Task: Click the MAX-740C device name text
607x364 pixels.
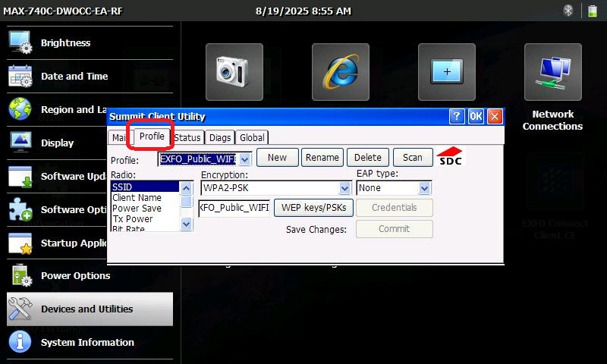Action: coord(63,11)
